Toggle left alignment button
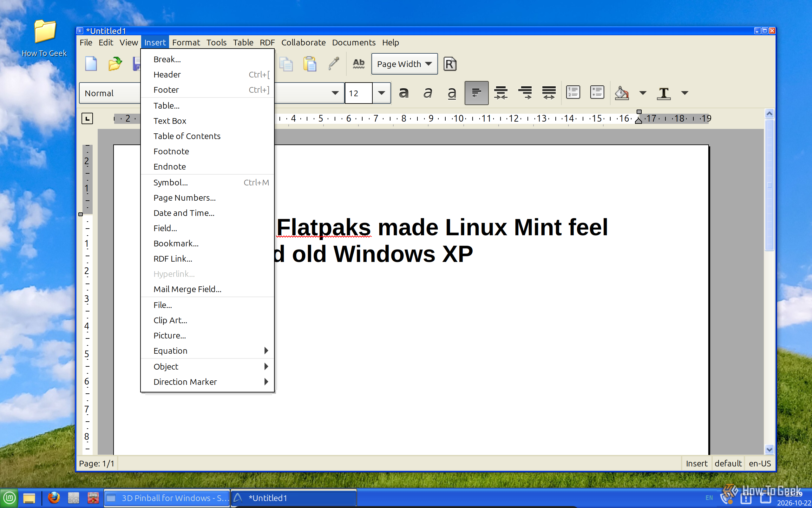This screenshot has height=508, width=812. click(476, 93)
